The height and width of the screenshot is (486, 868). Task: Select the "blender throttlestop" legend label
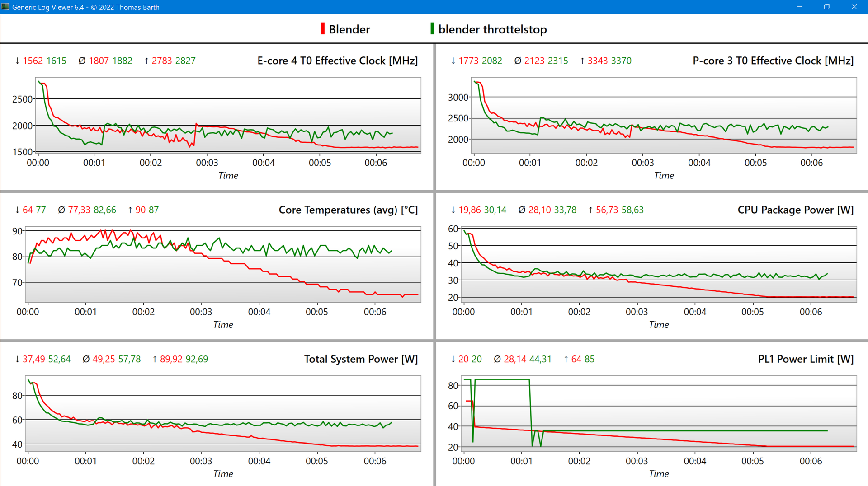tap(492, 29)
